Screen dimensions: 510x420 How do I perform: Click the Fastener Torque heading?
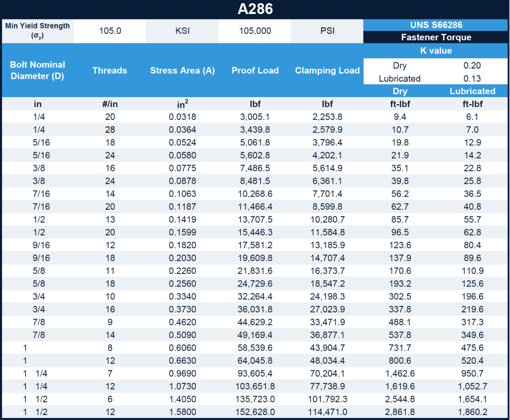(436, 37)
